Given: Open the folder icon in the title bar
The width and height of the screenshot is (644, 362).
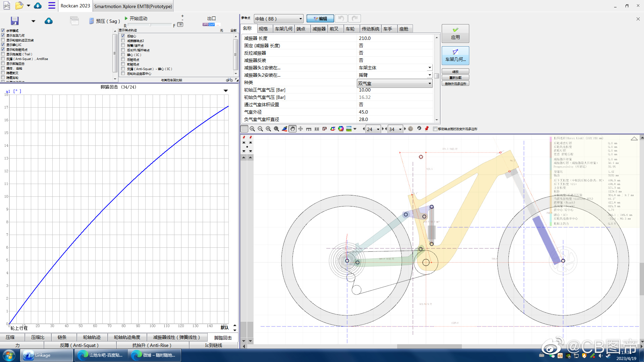Looking at the screenshot, I should (19, 5).
